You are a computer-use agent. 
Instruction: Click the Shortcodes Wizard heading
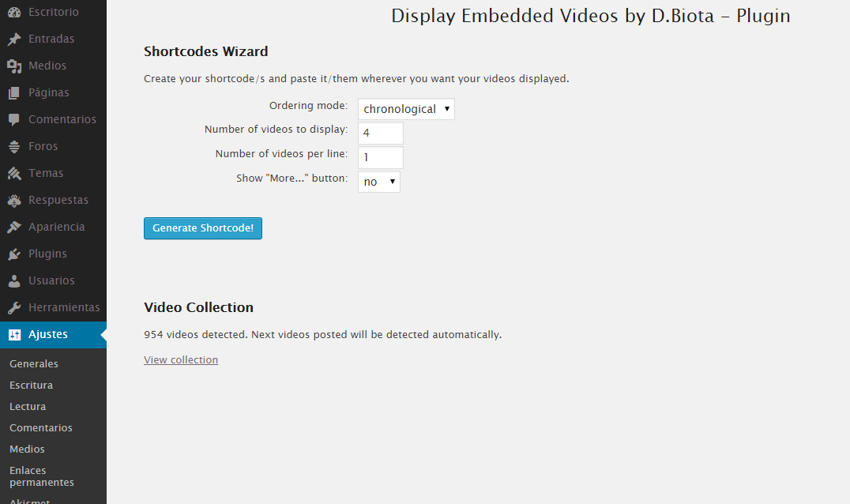(x=206, y=51)
